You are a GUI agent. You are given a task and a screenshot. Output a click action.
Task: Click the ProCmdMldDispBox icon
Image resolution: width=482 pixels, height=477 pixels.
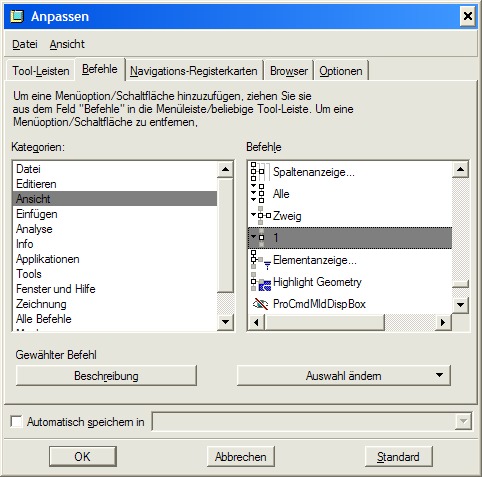[260, 304]
